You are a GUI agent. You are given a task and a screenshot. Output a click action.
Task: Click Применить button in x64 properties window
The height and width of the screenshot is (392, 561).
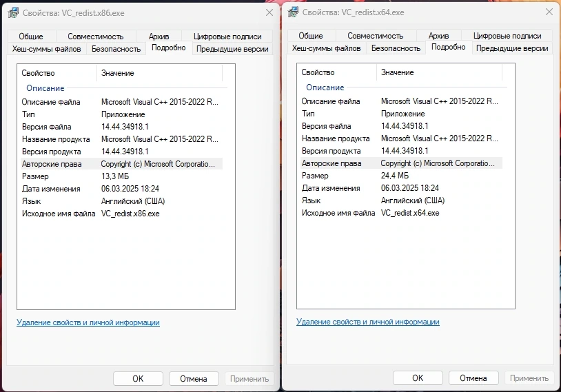coord(529,378)
